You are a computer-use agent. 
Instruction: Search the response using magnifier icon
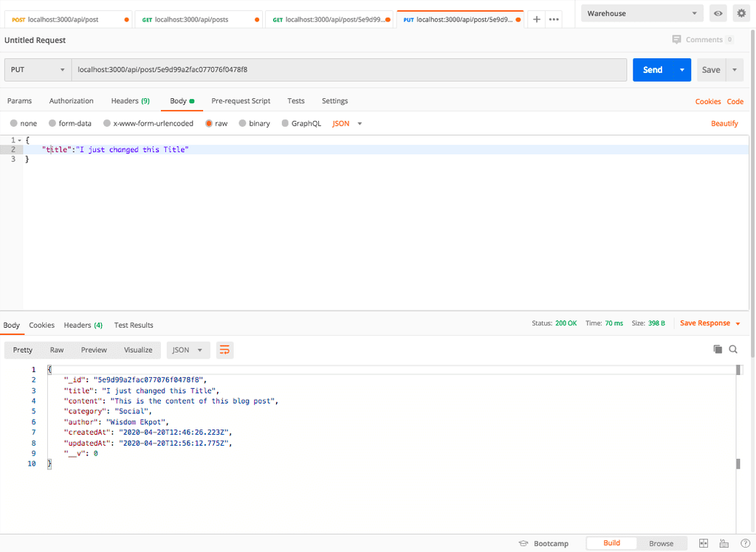click(x=733, y=350)
